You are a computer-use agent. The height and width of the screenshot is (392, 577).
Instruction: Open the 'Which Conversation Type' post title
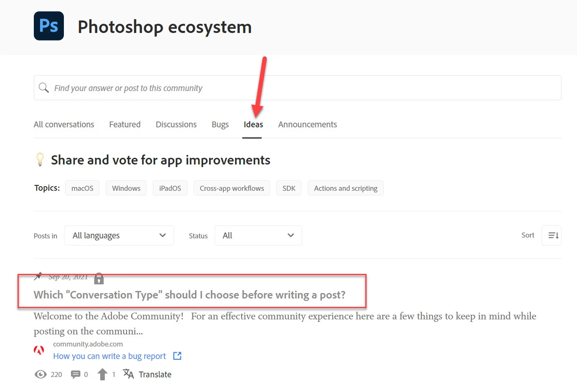pyautogui.click(x=190, y=295)
